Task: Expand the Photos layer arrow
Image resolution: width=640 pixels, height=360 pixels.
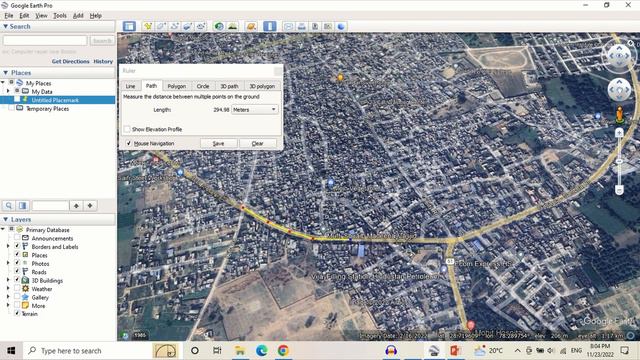Action: click(x=9, y=263)
